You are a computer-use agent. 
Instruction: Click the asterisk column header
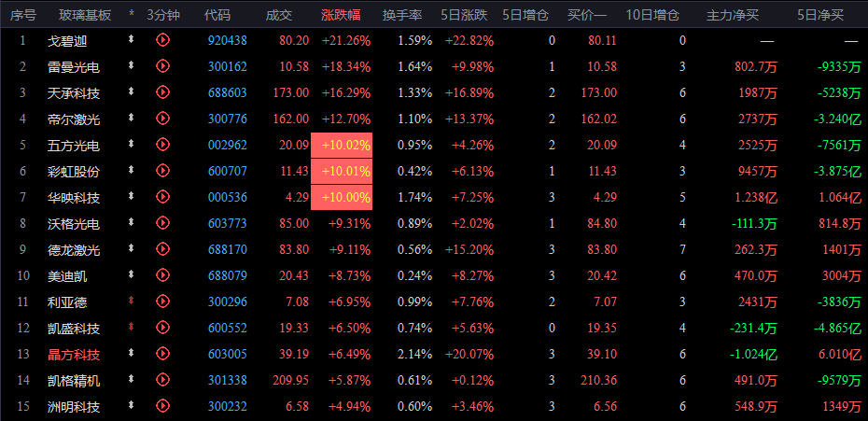point(132,15)
